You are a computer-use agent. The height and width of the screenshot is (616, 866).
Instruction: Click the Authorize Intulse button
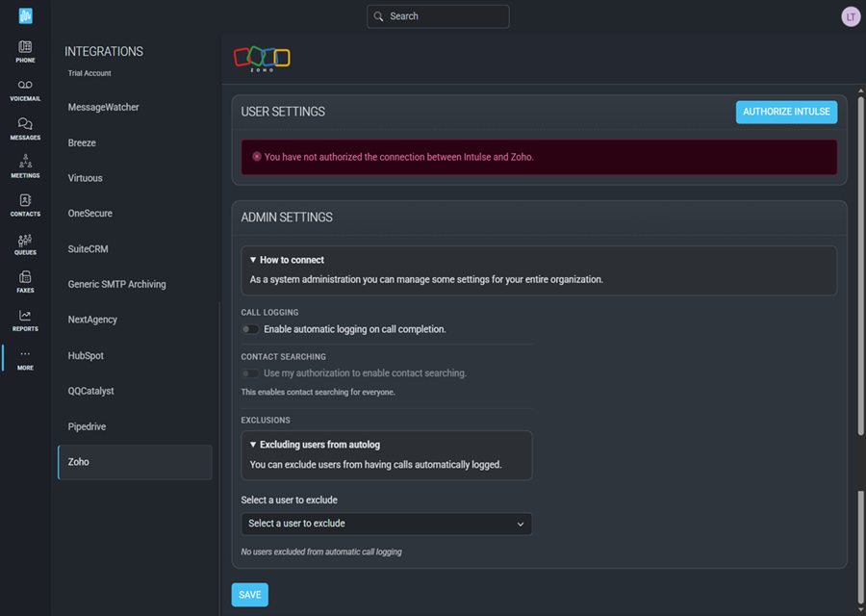(x=786, y=112)
